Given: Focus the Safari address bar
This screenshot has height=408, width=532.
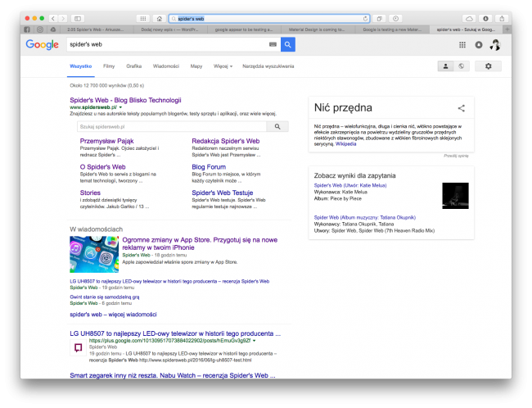Looking at the screenshot, I should coord(269,19).
